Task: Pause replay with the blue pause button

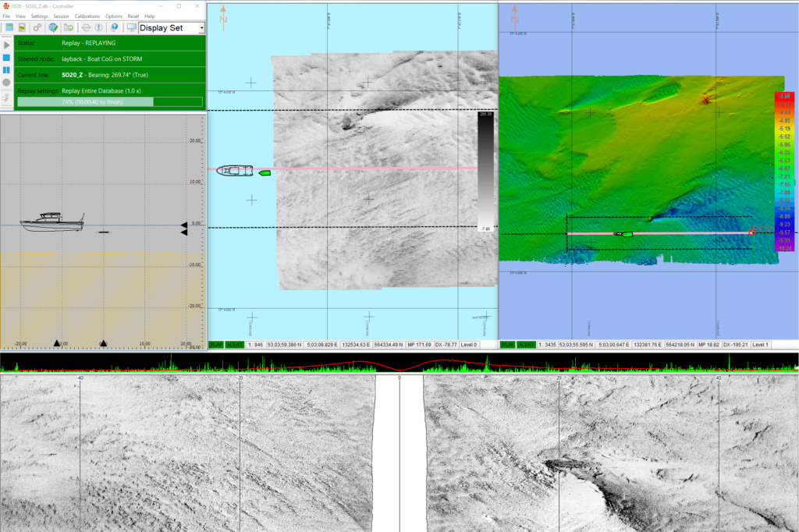Action: point(6,69)
